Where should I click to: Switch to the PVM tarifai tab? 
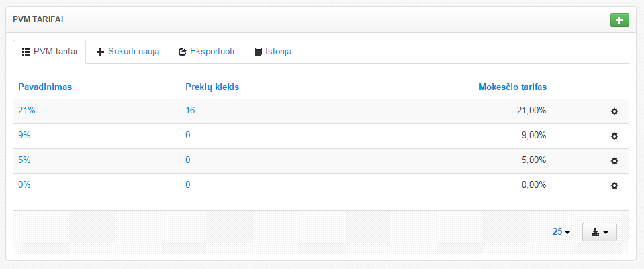[50, 52]
